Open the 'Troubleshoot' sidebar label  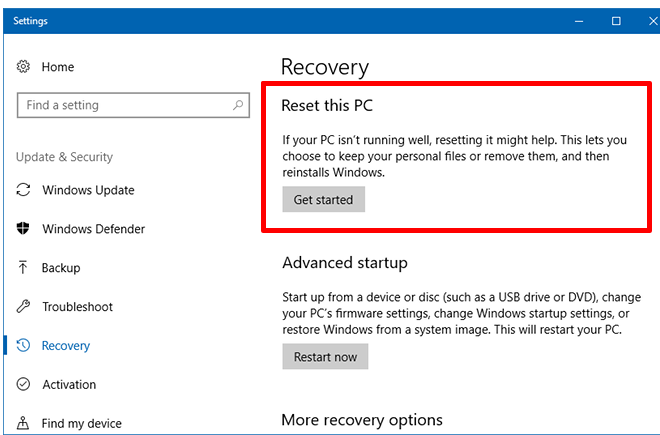[77, 307]
